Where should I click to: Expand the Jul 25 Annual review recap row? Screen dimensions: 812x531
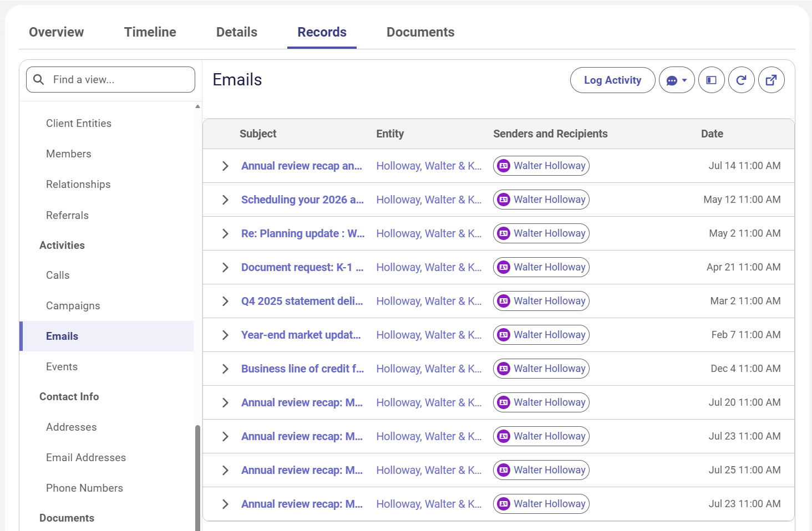(x=225, y=470)
